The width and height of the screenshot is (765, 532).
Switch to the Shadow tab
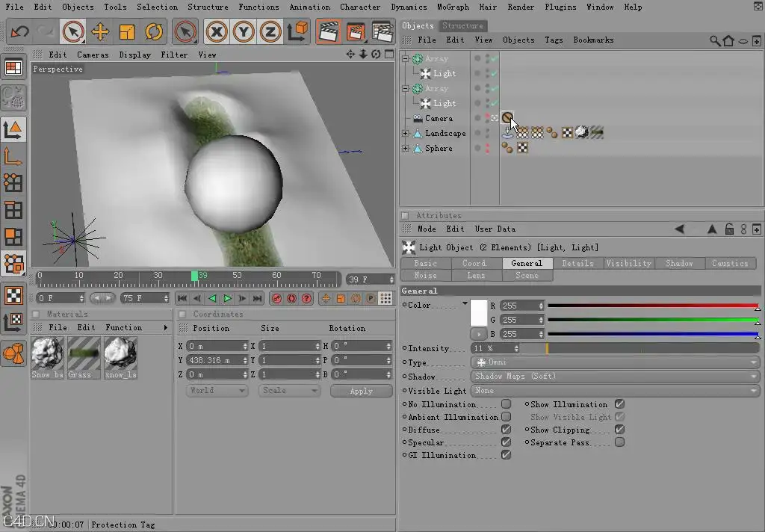coord(679,263)
